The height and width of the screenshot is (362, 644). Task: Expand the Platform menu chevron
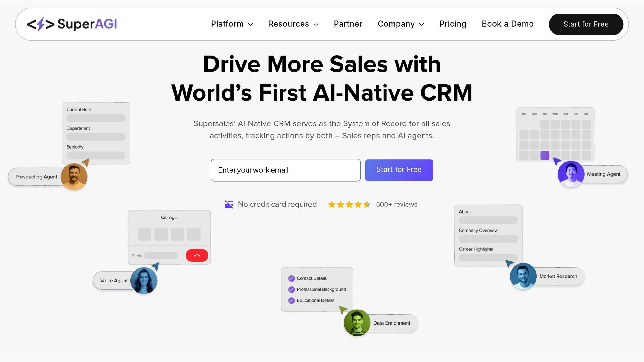tap(251, 25)
